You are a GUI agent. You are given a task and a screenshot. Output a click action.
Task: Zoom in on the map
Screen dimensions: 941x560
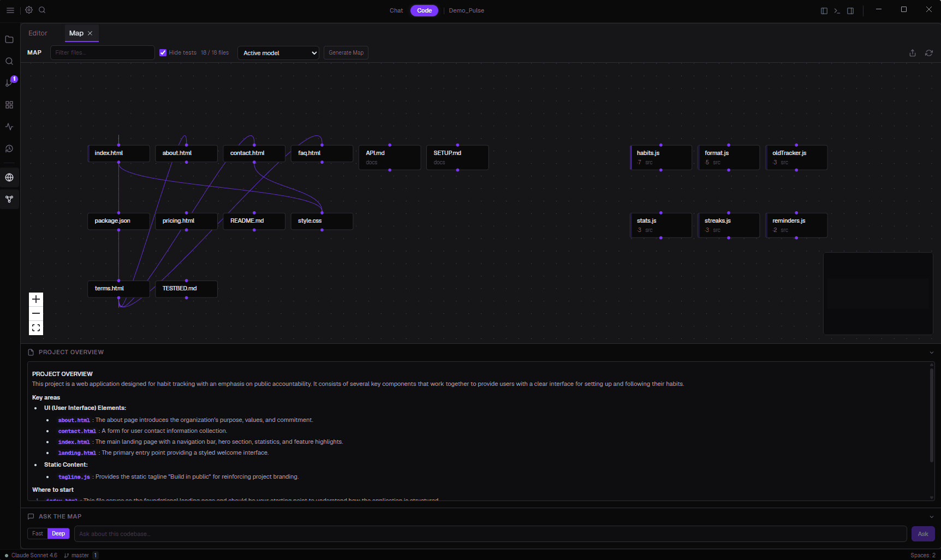click(x=36, y=299)
